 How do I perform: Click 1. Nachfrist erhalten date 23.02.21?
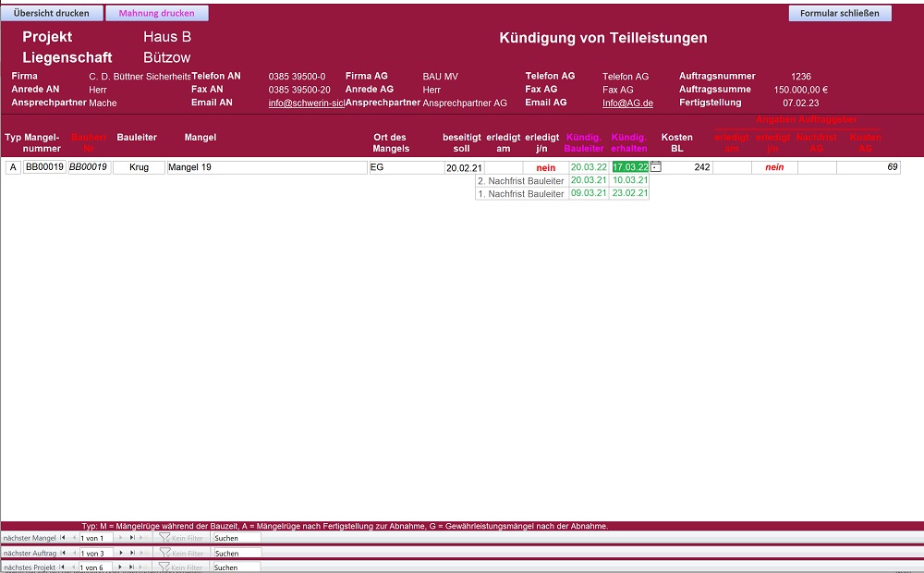point(629,193)
